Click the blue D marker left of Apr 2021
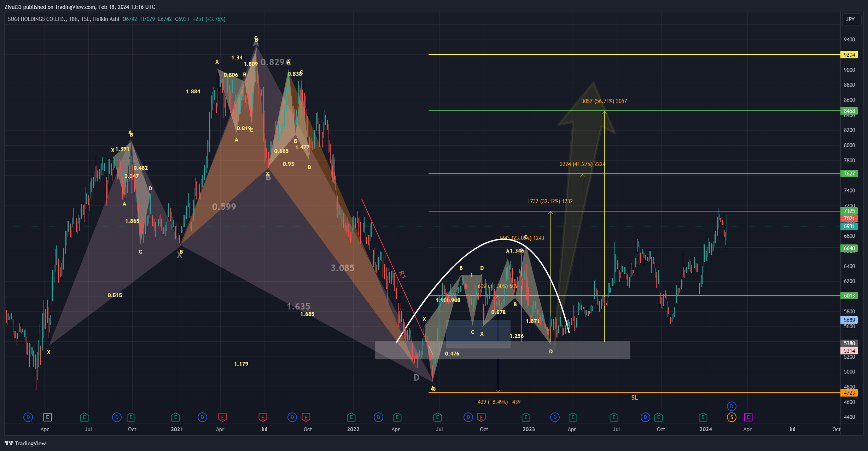 [202, 417]
